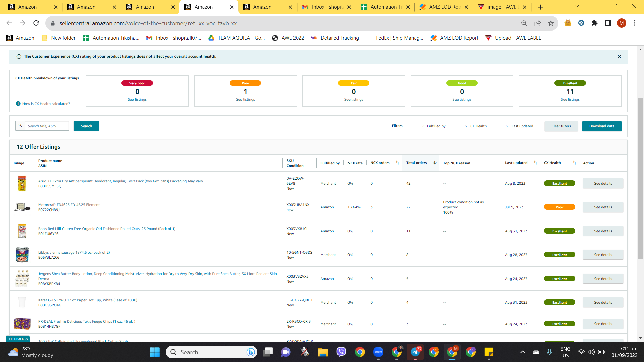Screen dimensions: 644x362
Task: Open the Takis Fuego Chips thumbnail
Action: pos(22,324)
